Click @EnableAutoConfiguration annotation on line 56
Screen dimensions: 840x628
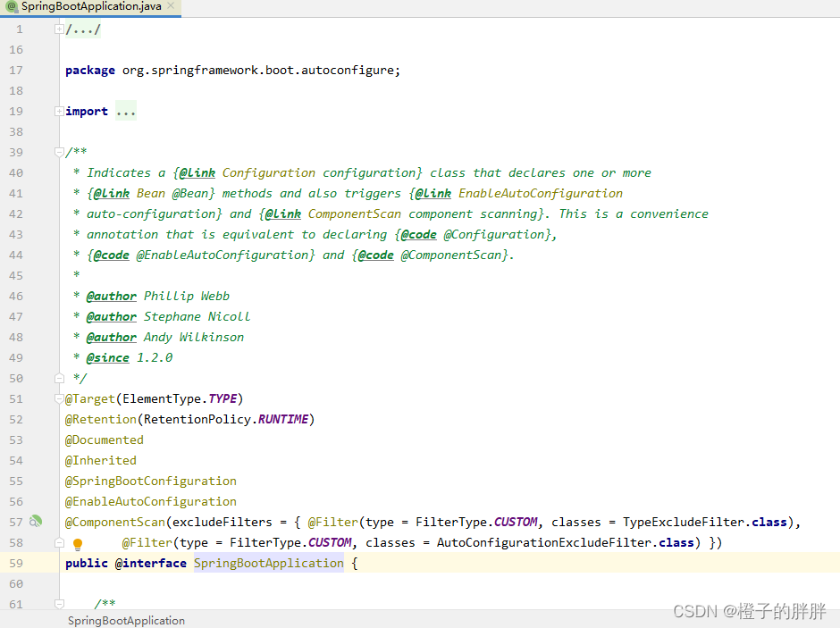pyautogui.click(x=150, y=502)
